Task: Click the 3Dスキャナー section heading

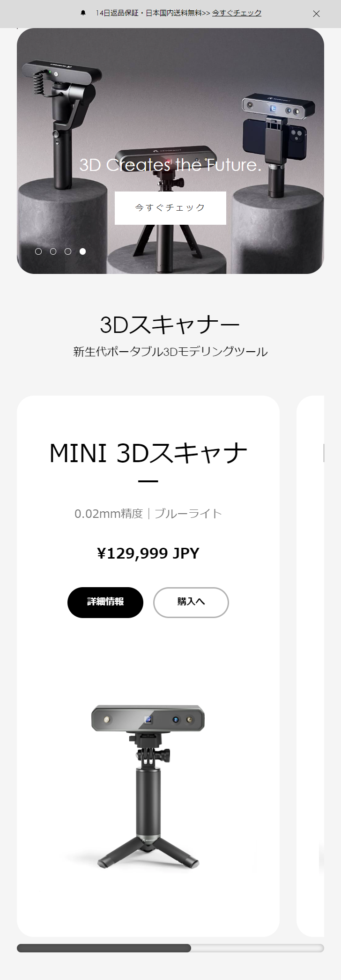Action: point(170,324)
